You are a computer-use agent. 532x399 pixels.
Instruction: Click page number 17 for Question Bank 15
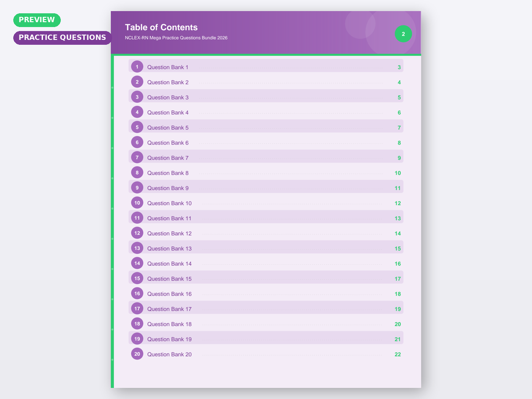click(x=398, y=279)
